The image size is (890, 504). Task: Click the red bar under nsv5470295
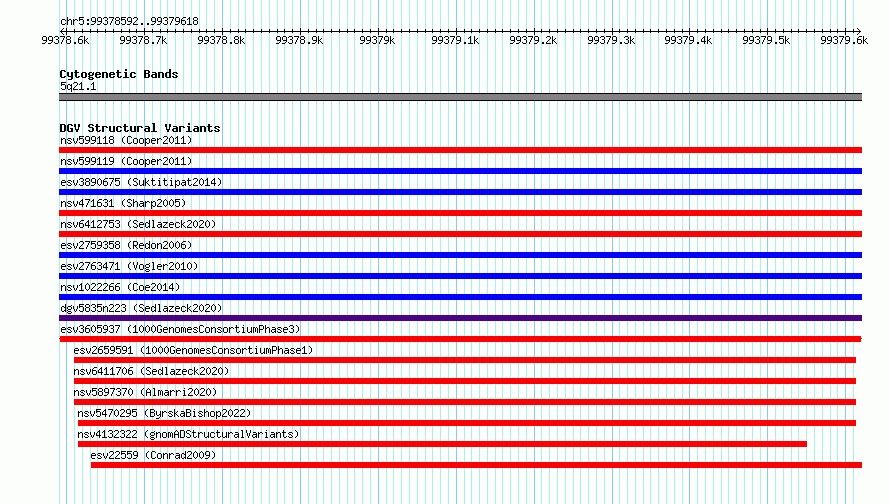[x=467, y=423]
